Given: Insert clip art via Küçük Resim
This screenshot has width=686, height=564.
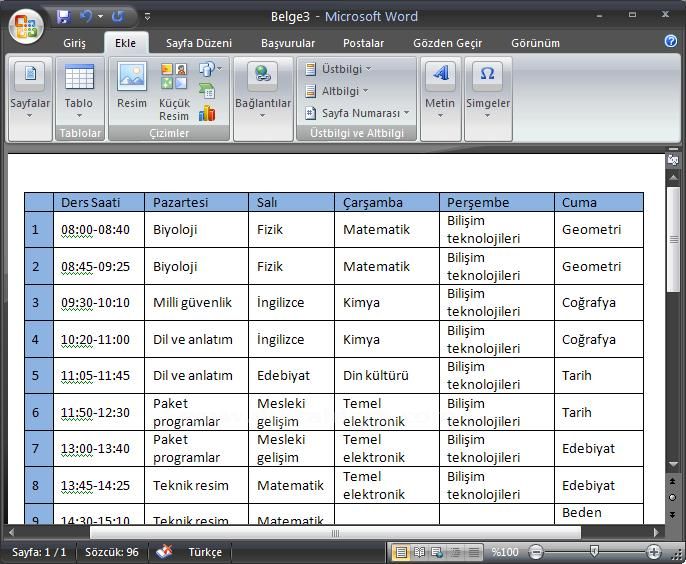Looking at the screenshot, I should 174,91.
